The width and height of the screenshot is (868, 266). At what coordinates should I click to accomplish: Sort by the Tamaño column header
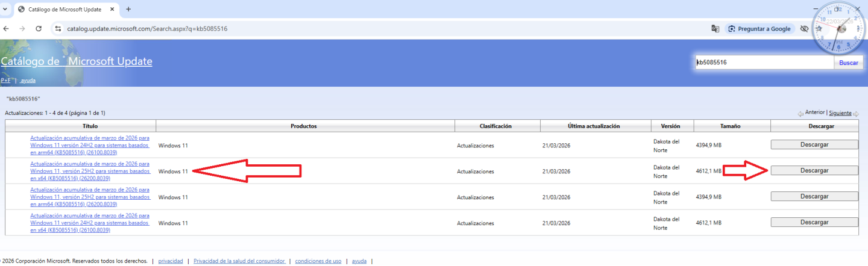click(732, 126)
